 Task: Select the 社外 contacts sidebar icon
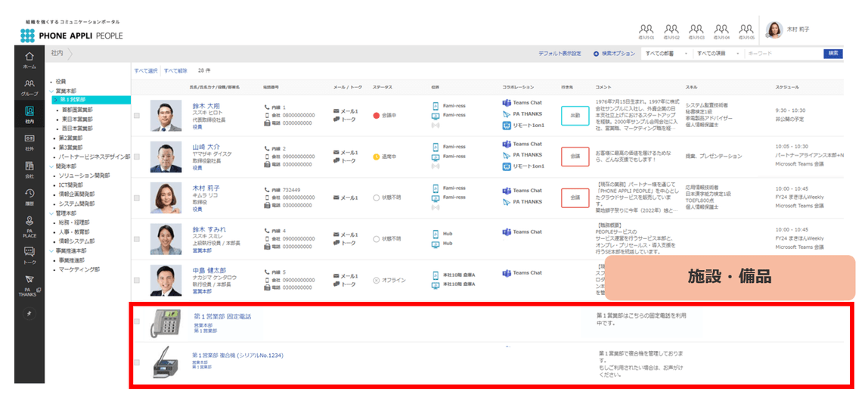point(29,138)
